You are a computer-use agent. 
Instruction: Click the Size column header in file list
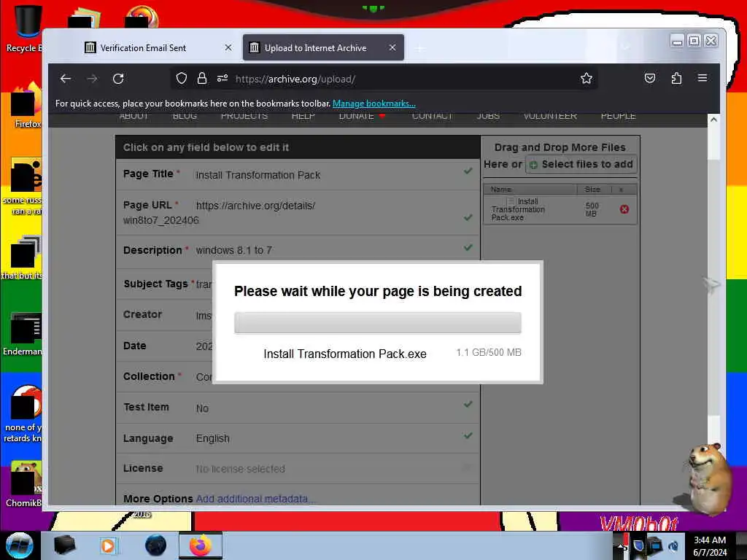[x=592, y=189]
